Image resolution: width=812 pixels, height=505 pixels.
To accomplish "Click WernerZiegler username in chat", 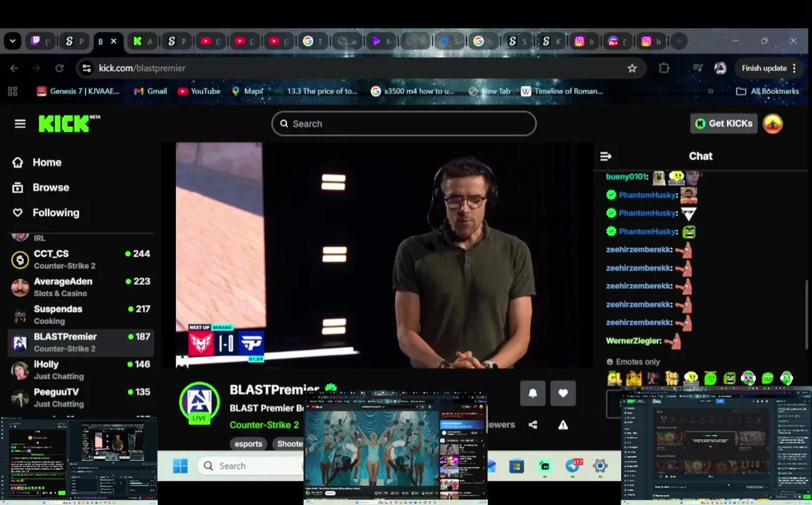I will pos(633,341).
